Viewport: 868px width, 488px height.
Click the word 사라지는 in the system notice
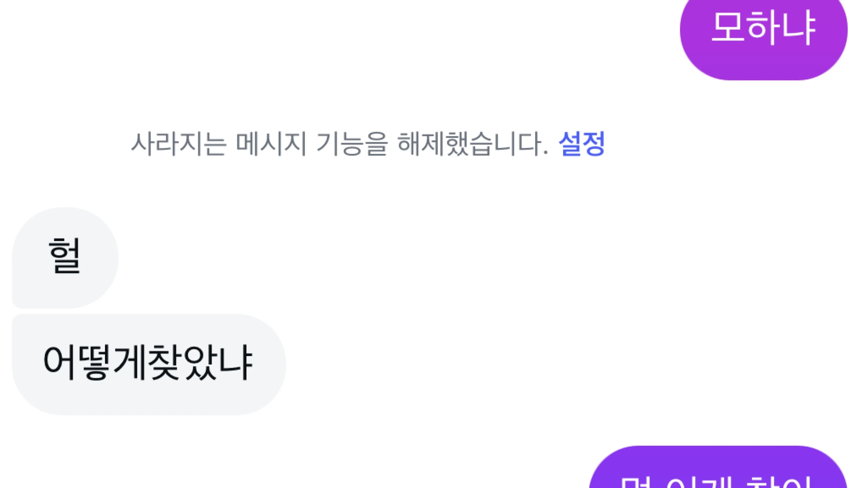[x=178, y=144]
